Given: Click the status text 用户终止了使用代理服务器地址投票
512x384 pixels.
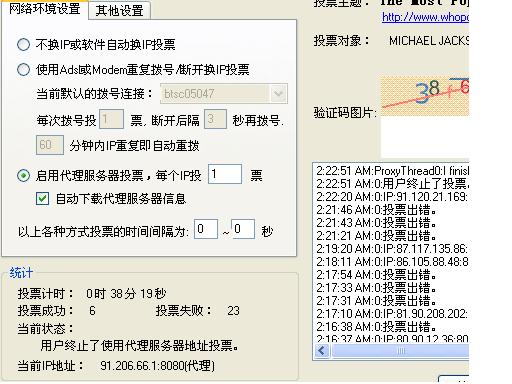Looking at the screenshot, I should point(140,346).
